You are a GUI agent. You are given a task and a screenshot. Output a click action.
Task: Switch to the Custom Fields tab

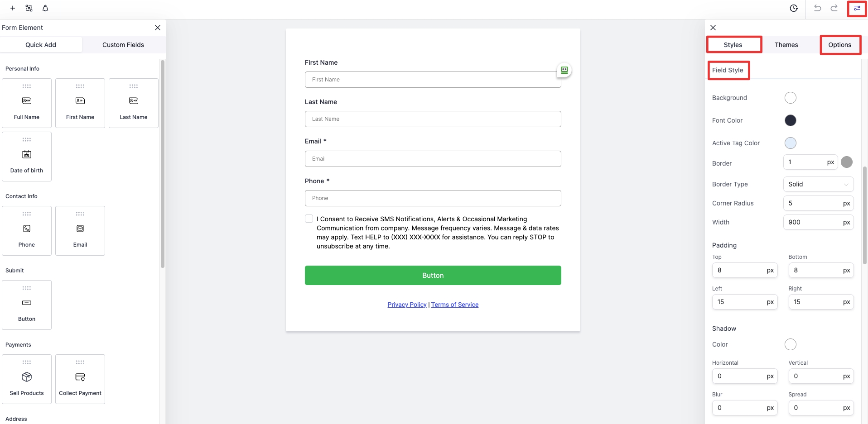pyautogui.click(x=123, y=45)
